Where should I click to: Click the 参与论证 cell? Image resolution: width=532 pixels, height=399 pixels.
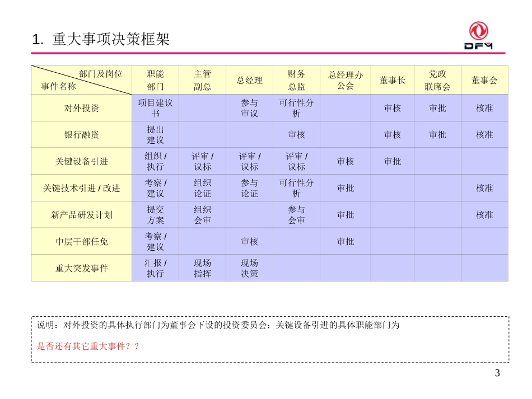[249, 188]
